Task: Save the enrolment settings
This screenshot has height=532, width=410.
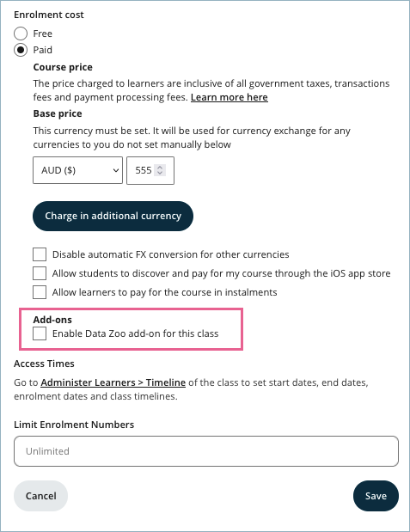Action: point(376,496)
